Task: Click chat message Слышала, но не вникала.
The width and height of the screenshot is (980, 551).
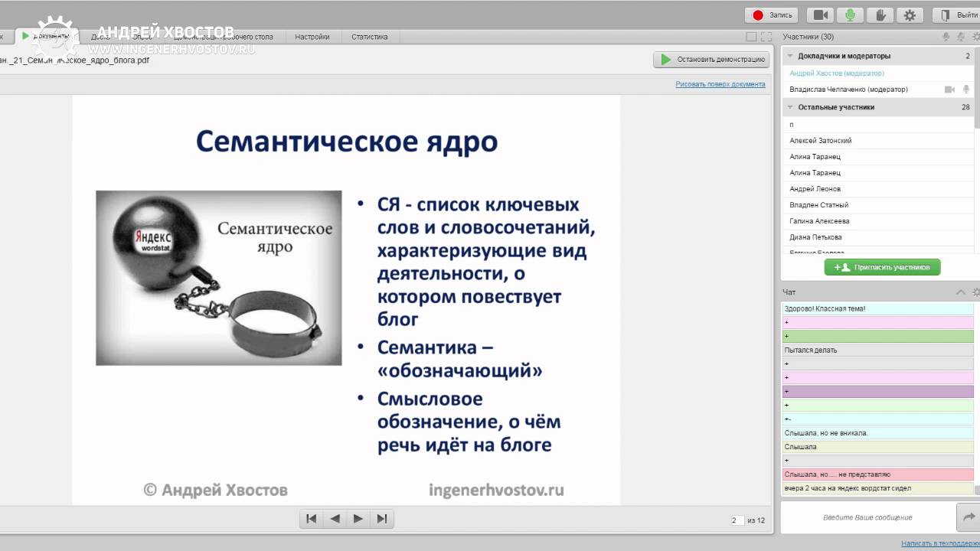Action: tap(878, 432)
